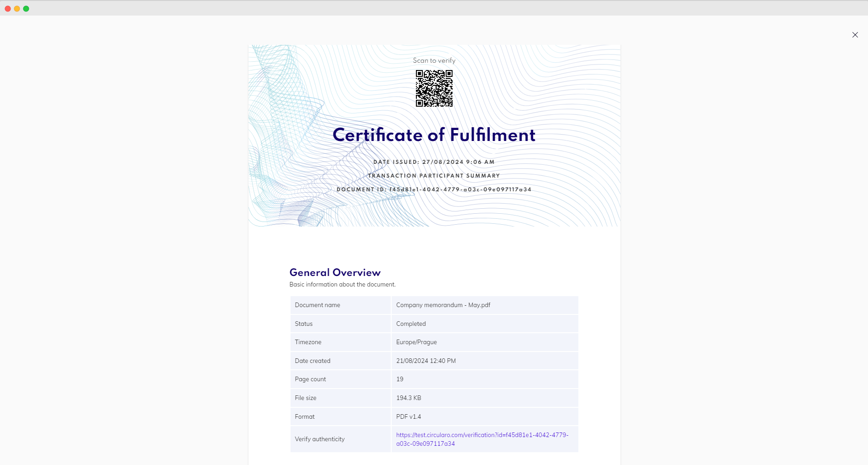Click the Completed status value
868x465 pixels.
(x=410, y=324)
